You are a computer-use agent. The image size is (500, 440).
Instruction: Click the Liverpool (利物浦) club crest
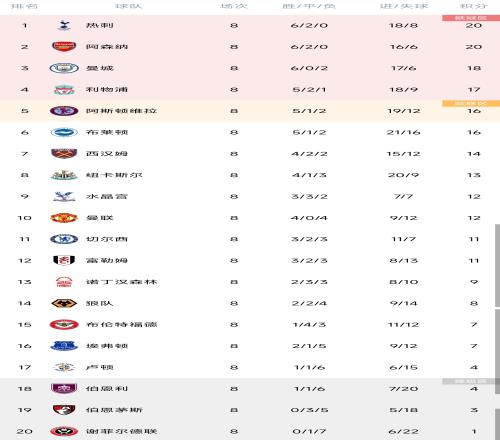(64, 89)
